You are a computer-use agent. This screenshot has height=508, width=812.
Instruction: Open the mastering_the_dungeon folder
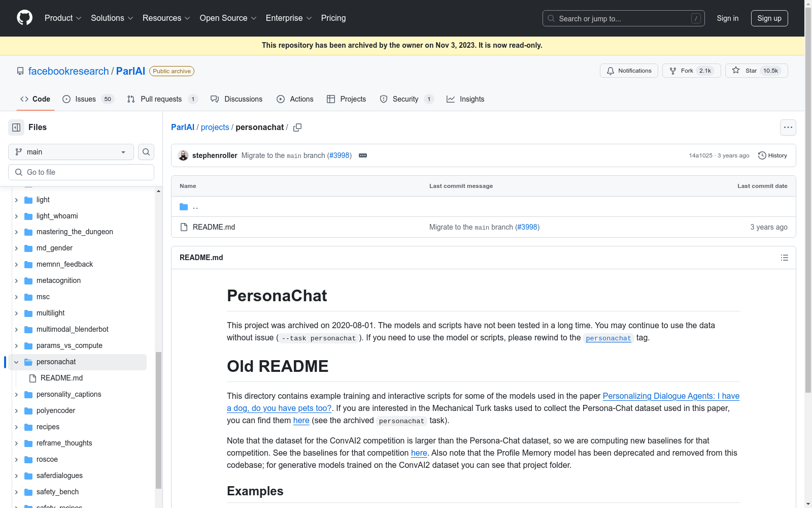75,232
